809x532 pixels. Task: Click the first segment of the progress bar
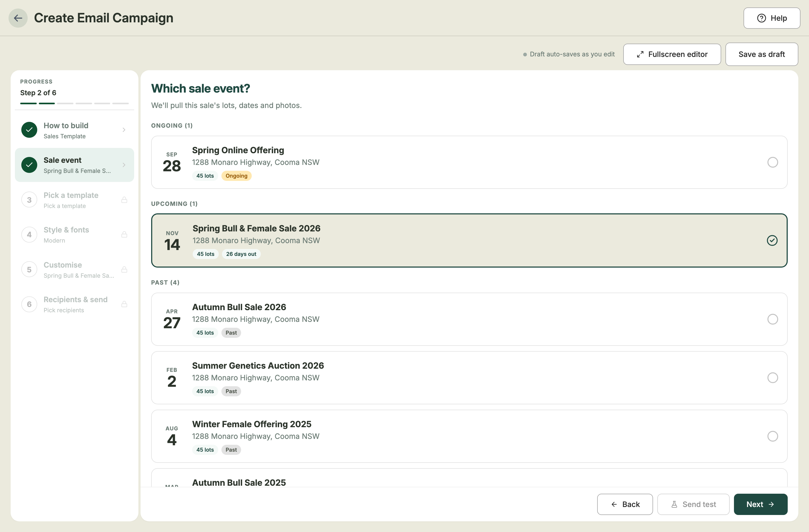pyautogui.click(x=28, y=103)
